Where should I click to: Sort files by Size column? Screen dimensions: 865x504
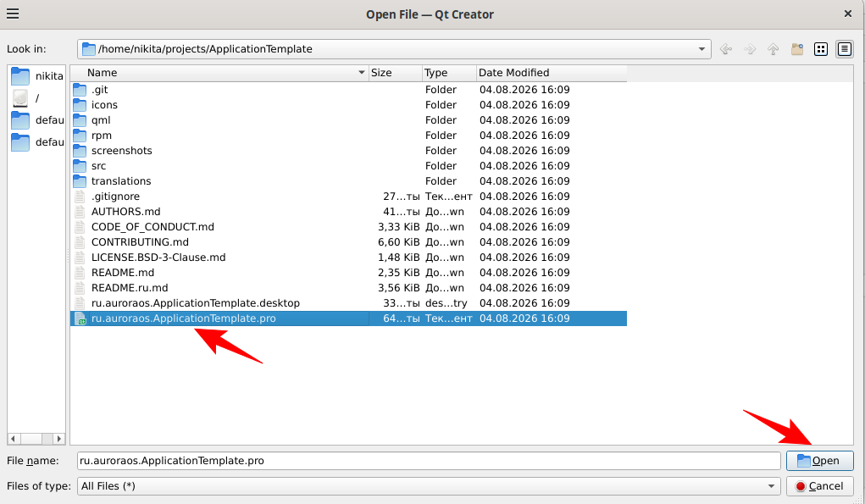(x=396, y=73)
